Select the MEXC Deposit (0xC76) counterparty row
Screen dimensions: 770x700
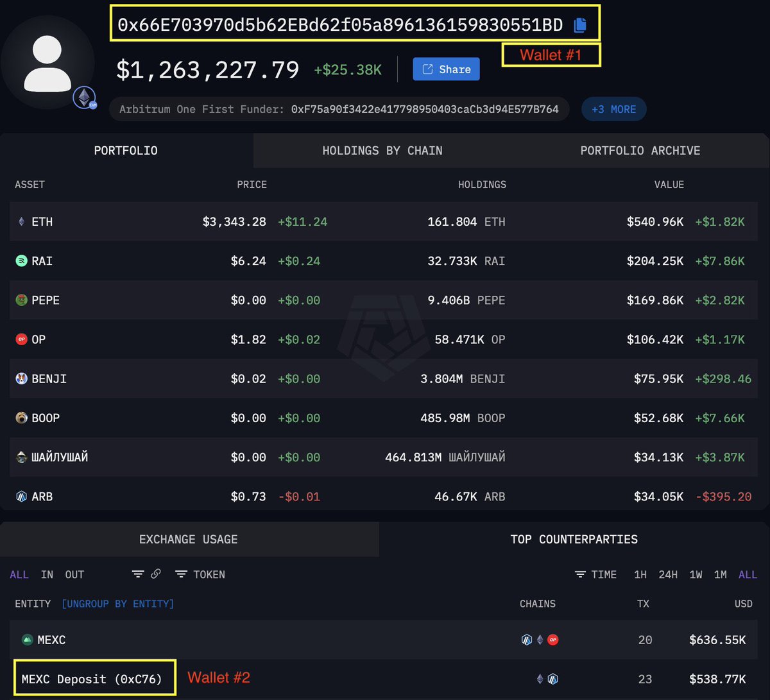92,678
